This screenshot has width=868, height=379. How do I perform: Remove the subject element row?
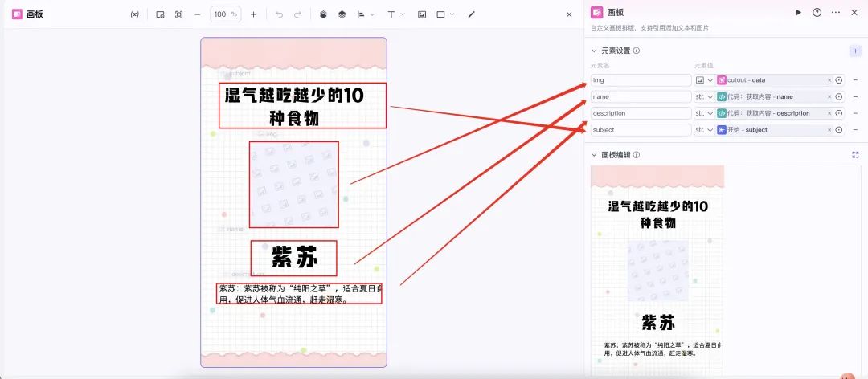(x=855, y=130)
